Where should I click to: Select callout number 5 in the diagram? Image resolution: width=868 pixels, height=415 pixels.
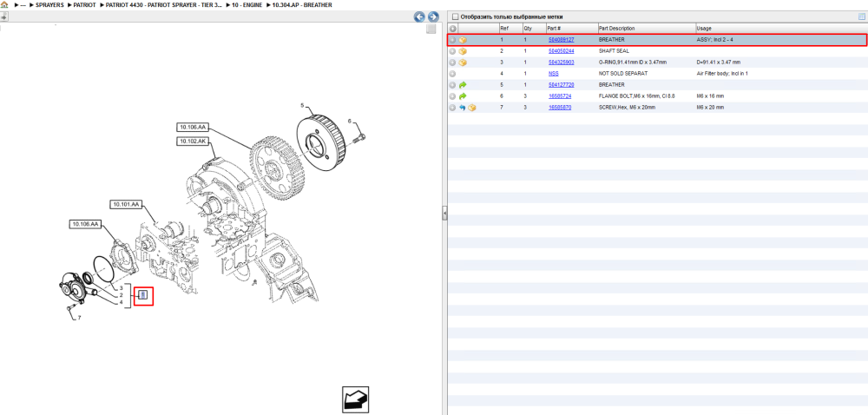pyautogui.click(x=302, y=105)
